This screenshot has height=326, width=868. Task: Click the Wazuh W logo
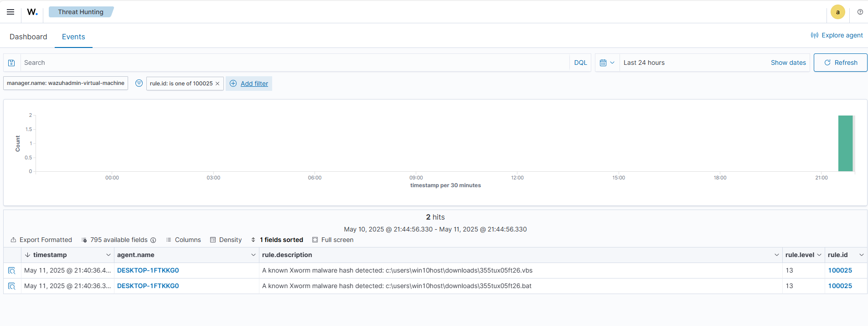(32, 12)
